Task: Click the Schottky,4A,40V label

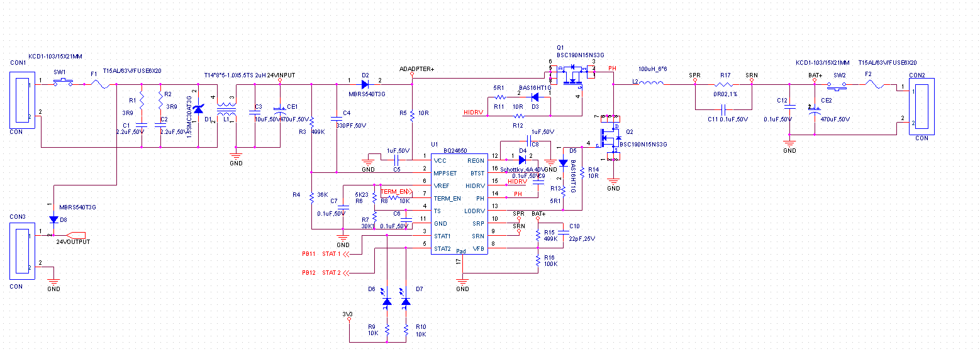Action: point(521,169)
